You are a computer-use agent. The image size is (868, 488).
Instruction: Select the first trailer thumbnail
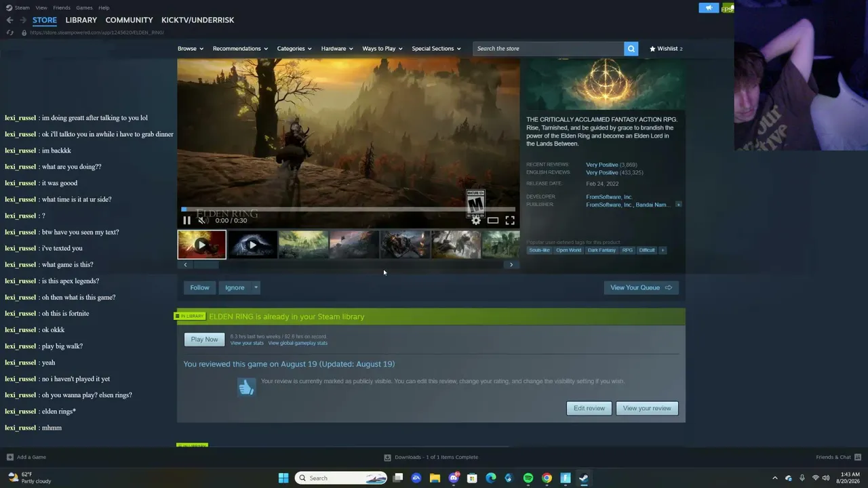pyautogui.click(x=202, y=245)
